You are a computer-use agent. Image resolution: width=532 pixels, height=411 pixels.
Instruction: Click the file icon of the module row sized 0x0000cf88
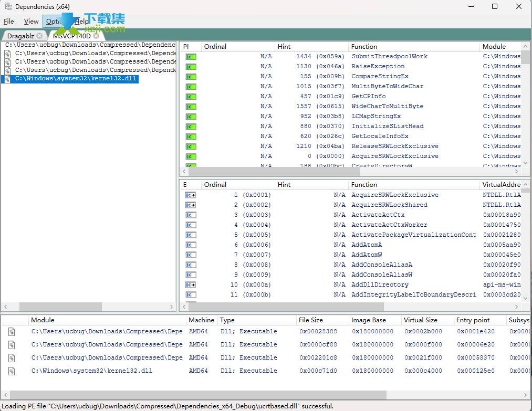pos(12,345)
